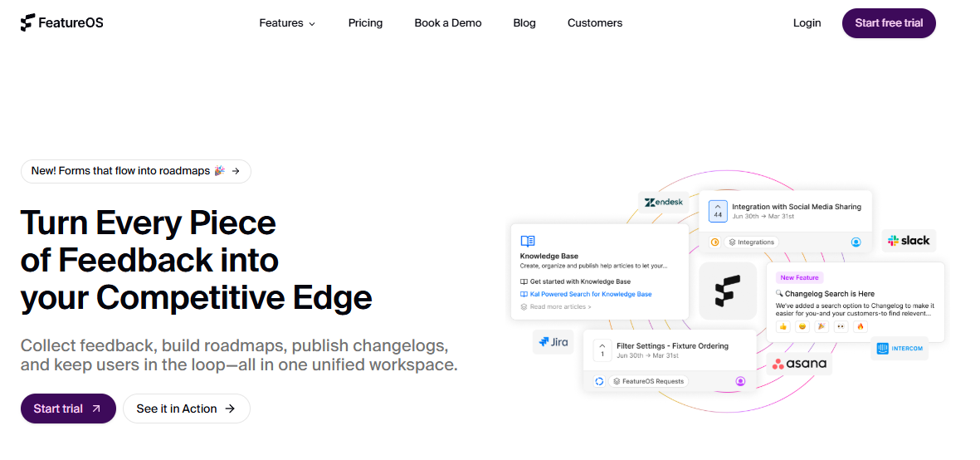Screen dimensions: 980x460
Task: Open the Customers page
Action: 595,23
